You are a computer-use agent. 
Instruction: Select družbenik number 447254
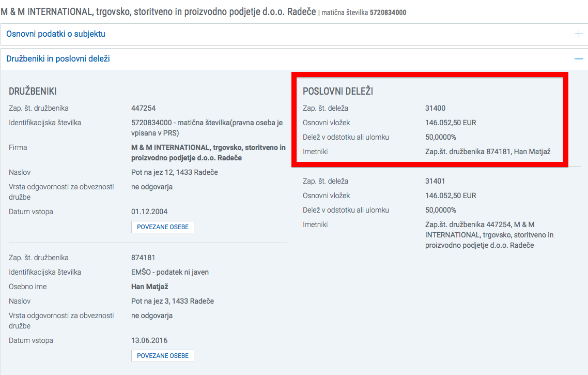[143, 108]
